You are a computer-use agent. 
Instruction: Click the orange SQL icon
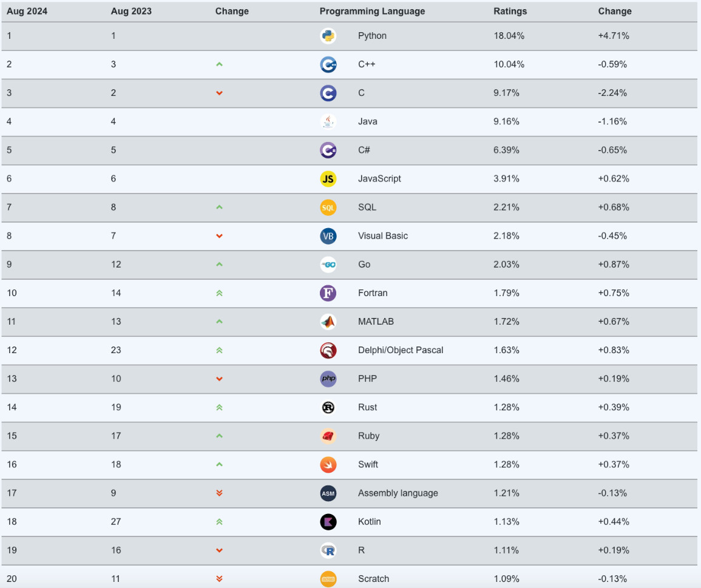pos(328,208)
